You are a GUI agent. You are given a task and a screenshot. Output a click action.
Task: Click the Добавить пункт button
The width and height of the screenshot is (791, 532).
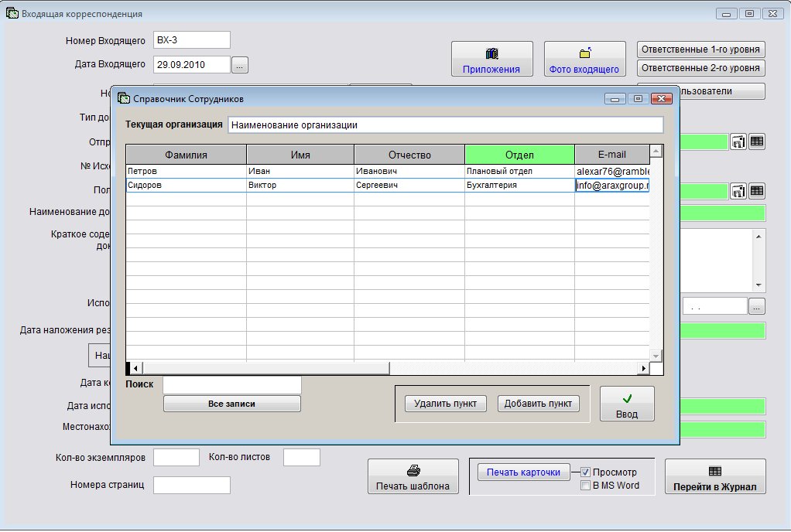click(x=539, y=404)
